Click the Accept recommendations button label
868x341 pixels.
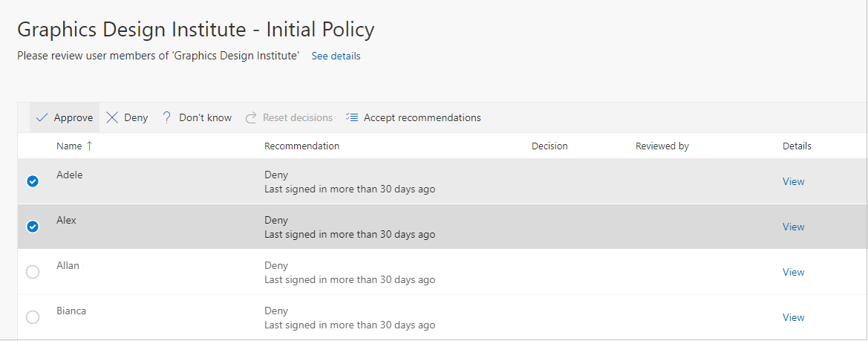tap(422, 117)
